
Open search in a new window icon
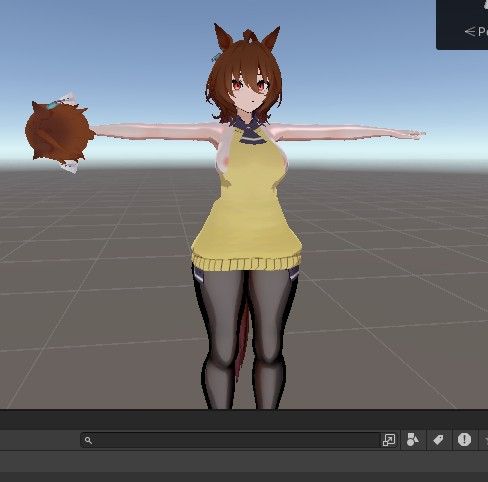pos(389,440)
